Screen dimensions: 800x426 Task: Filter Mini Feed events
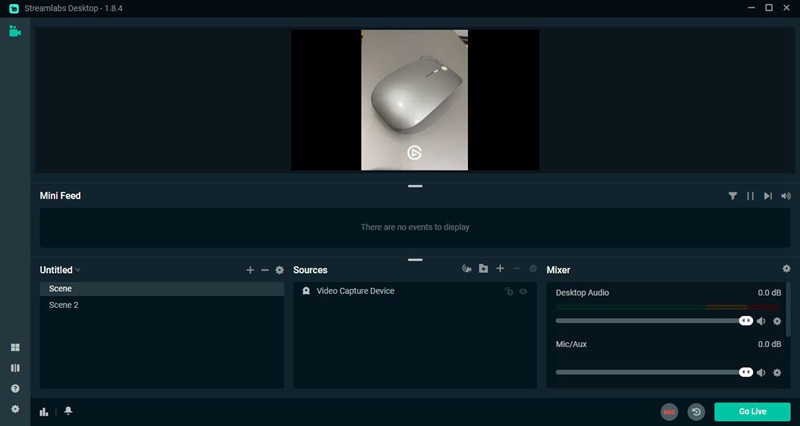coord(733,196)
